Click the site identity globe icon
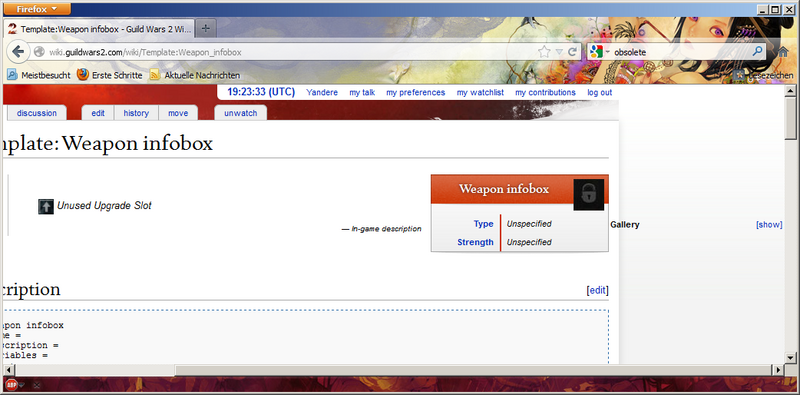This screenshot has width=800, height=395. pos(39,52)
